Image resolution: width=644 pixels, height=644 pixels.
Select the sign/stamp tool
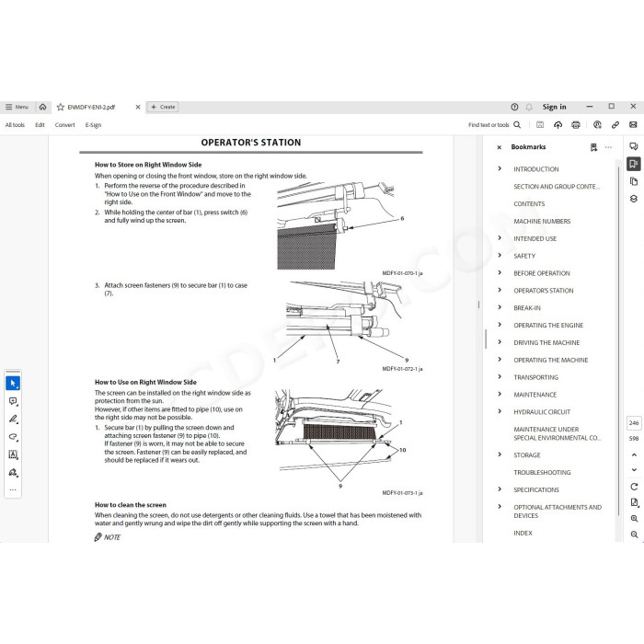coord(13,472)
